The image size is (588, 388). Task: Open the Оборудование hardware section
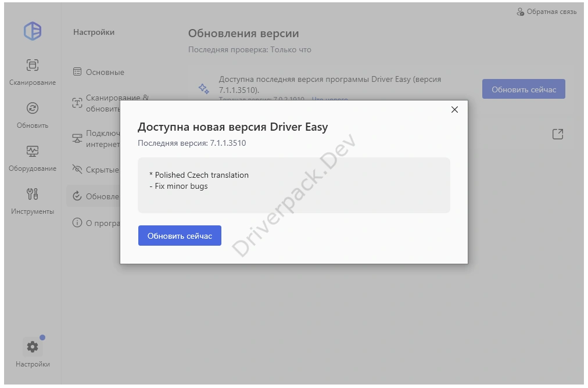pos(33,158)
